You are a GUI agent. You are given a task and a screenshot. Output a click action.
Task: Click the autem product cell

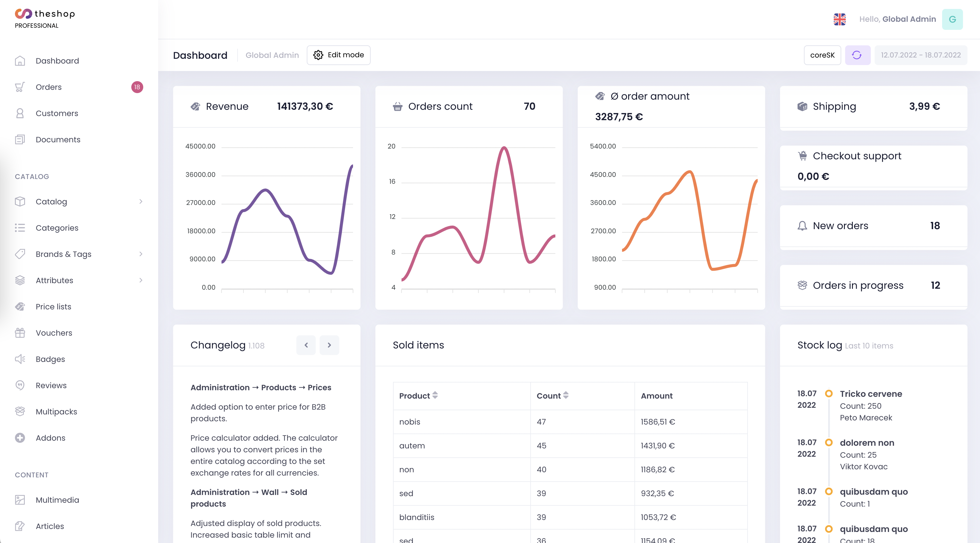pyautogui.click(x=461, y=446)
